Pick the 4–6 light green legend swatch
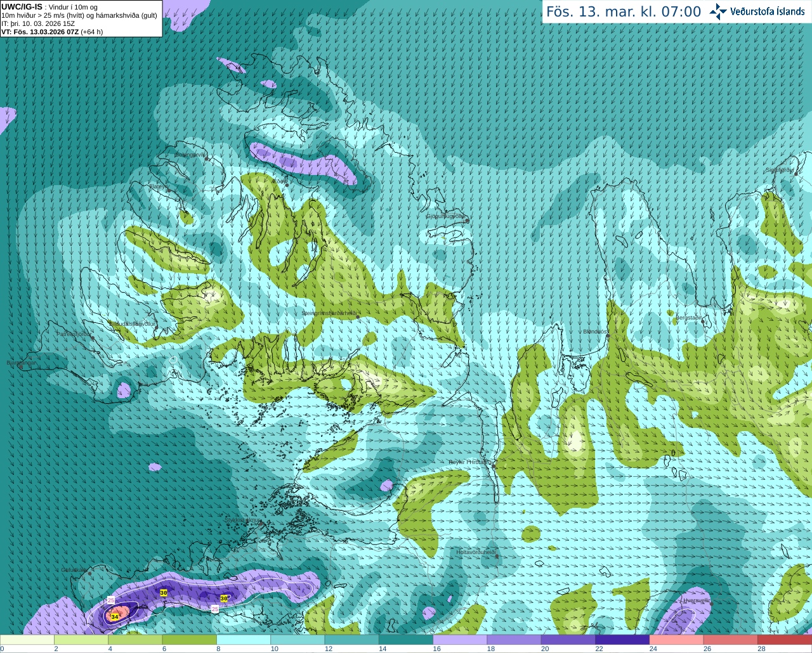 coord(135,640)
